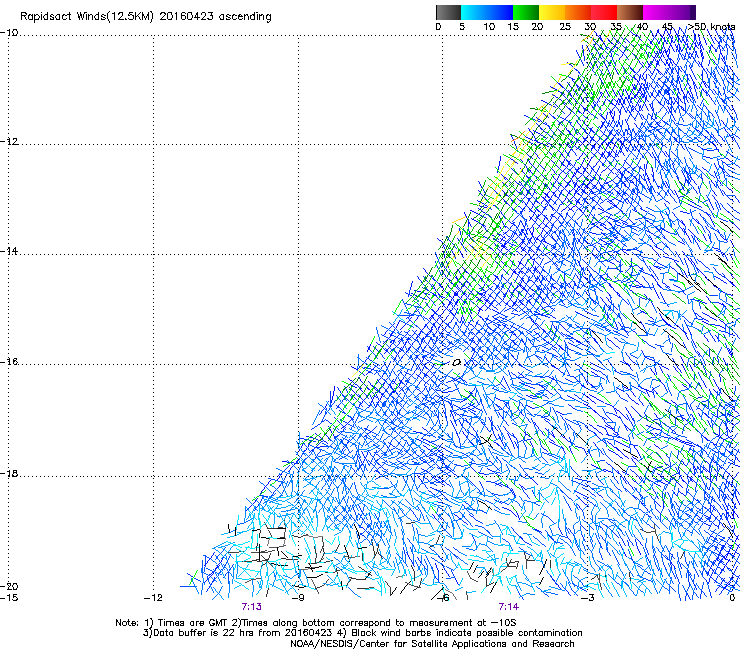
Task: Click the blue 10-15 knots legend color
Action: click(x=499, y=12)
